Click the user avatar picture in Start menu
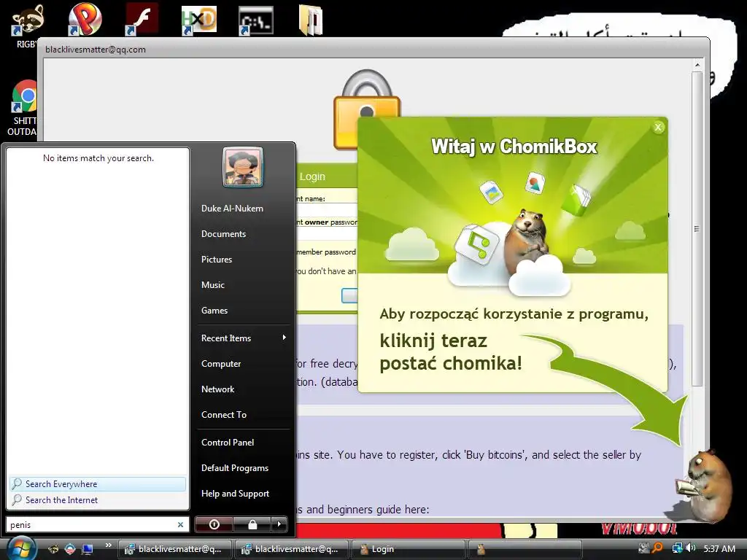 pyautogui.click(x=242, y=167)
